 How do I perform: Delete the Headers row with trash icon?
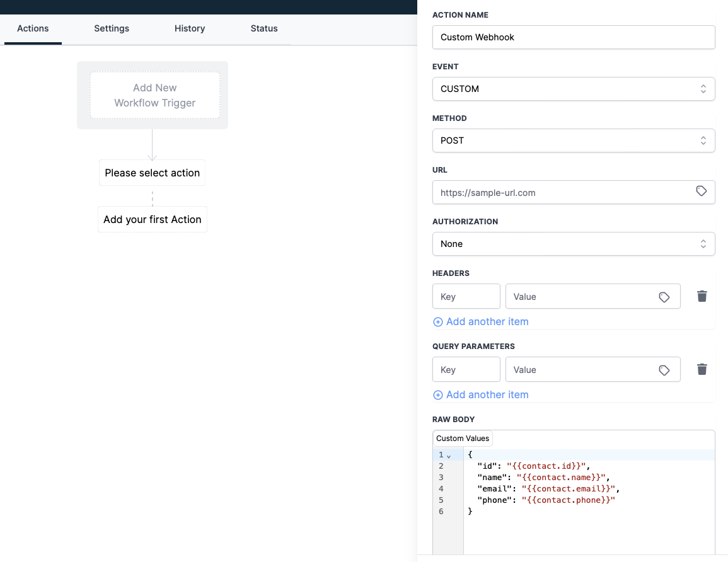click(702, 296)
